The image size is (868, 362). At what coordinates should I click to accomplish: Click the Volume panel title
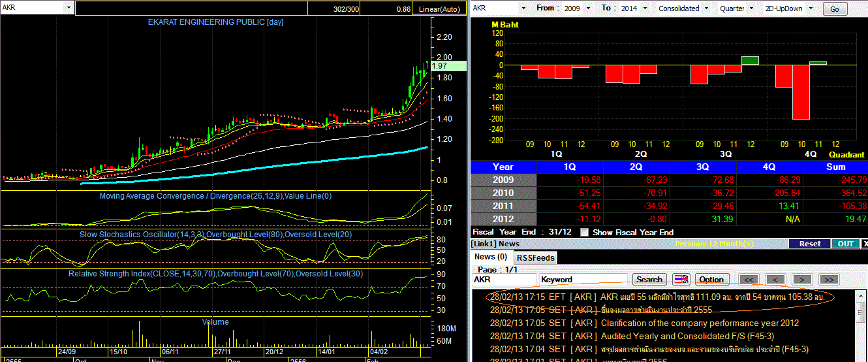[x=215, y=322]
